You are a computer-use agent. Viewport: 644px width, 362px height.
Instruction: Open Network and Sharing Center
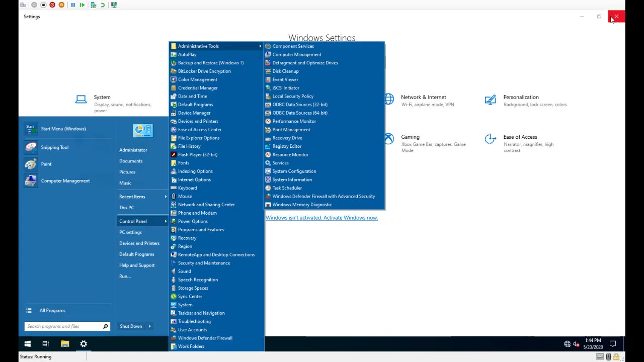click(x=206, y=205)
